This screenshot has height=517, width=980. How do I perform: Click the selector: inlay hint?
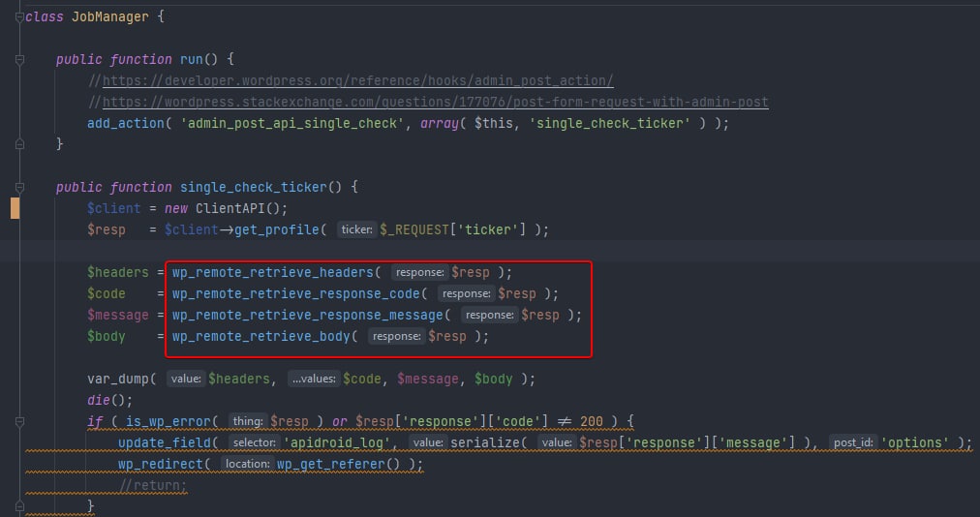tap(254, 442)
